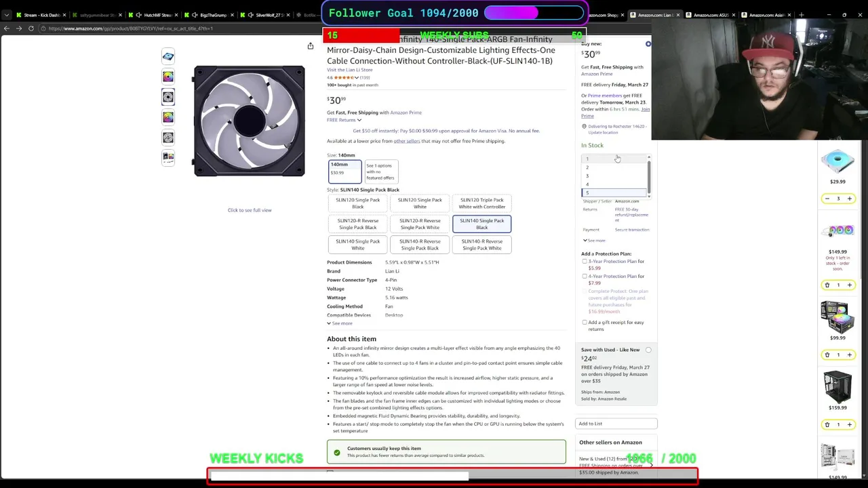Switch to the Amazon.com Lian Li tab
The width and height of the screenshot is (868, 488).
pyautogui.click(x=654, y=15)
